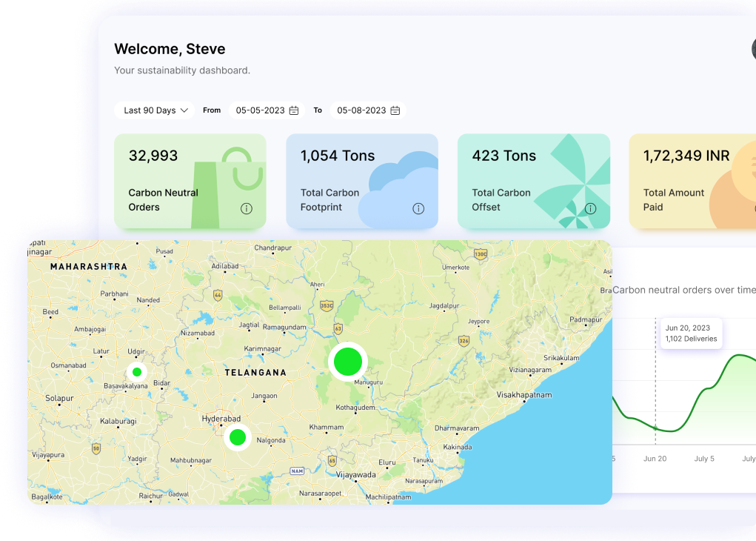Click Visakhapatnam label on the map
Viewport: 756px width, 541px height.
point(524,395)
